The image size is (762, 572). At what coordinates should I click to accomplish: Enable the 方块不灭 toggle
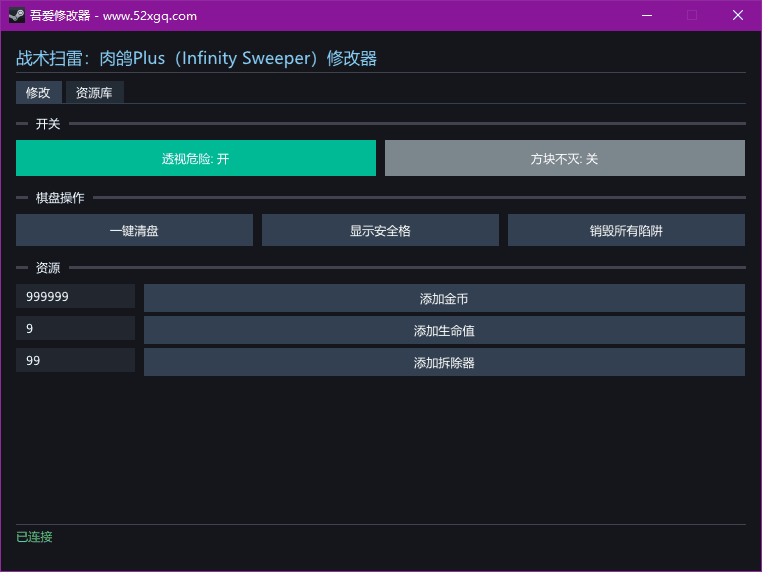565,158
